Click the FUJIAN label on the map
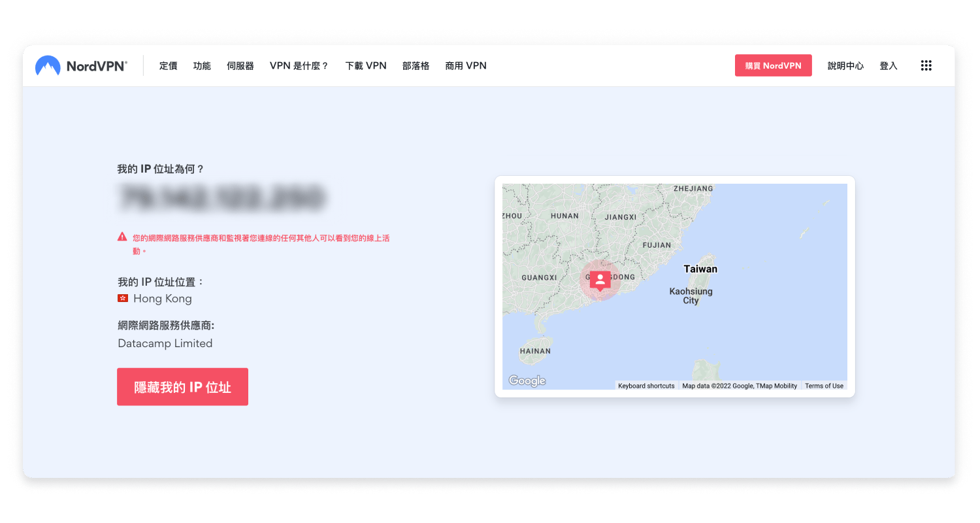The height and width of the screenshot is (523, 980). click(657, 245)
